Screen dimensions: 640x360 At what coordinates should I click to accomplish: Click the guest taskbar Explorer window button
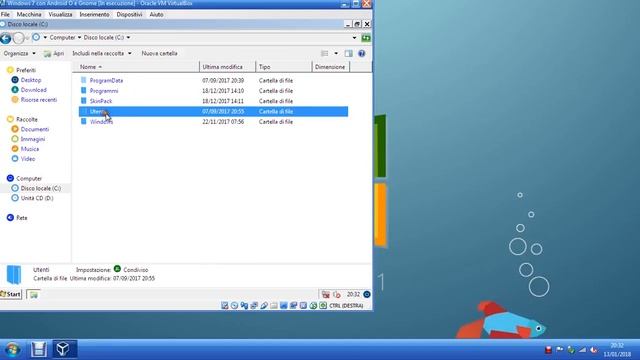(x=33, y=294)
